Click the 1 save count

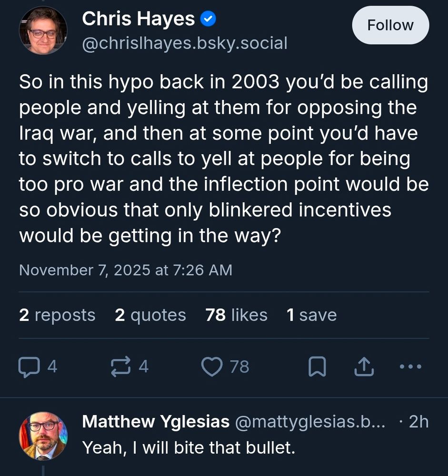tap(311, 315)
